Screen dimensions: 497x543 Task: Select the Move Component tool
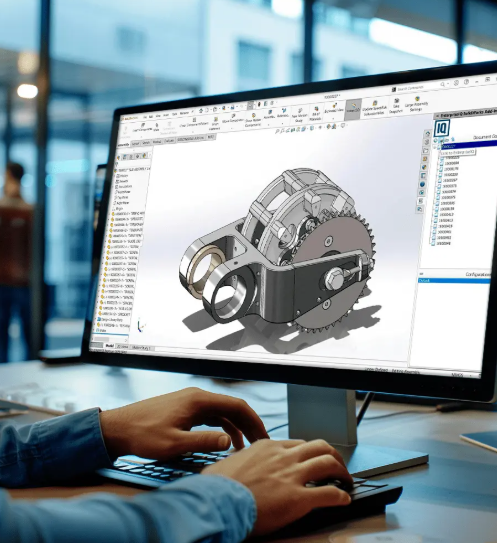(x=232, y=119)
